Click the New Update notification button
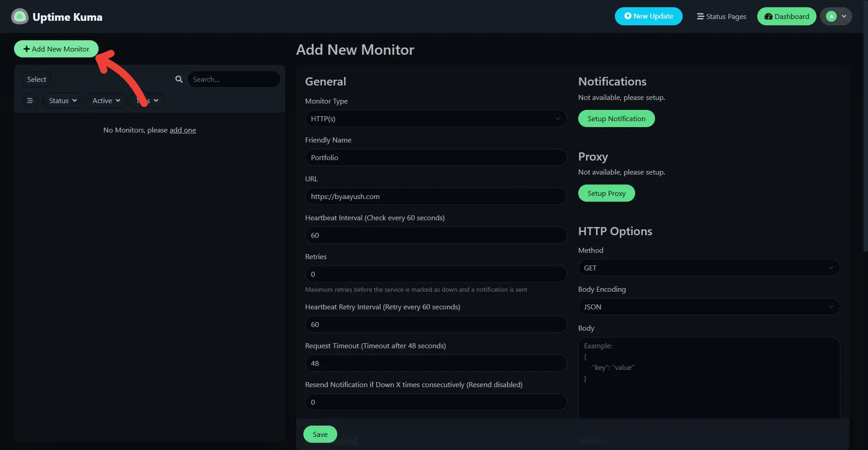 [x=648, y=16]
